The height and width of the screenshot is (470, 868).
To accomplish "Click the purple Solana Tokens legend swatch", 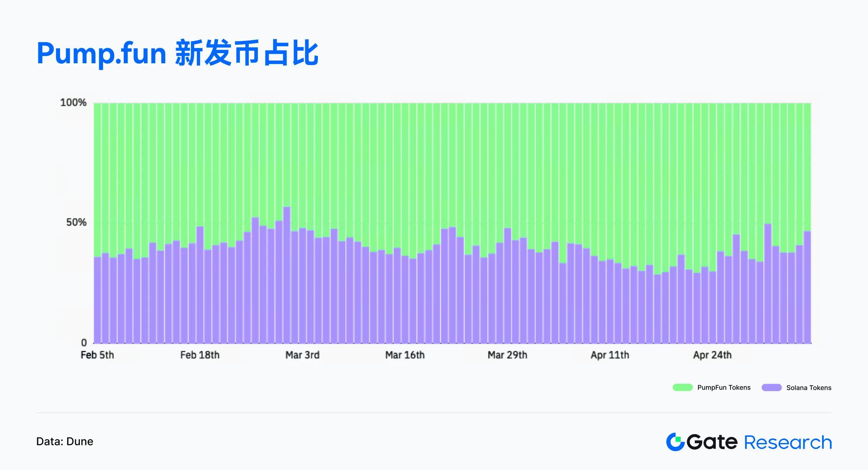I will click(x=771, y=388).
